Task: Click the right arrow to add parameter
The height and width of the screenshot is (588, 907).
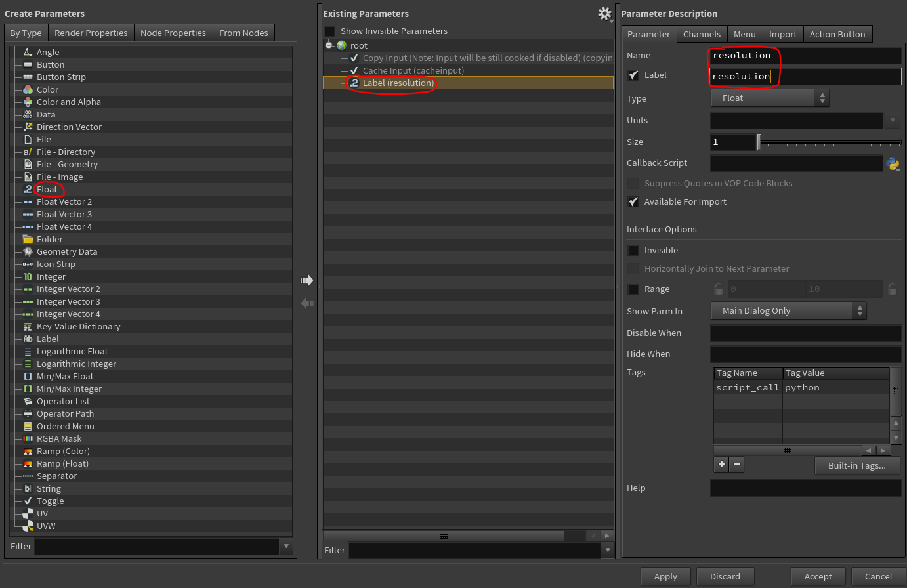Action: [x=307, y=280]
